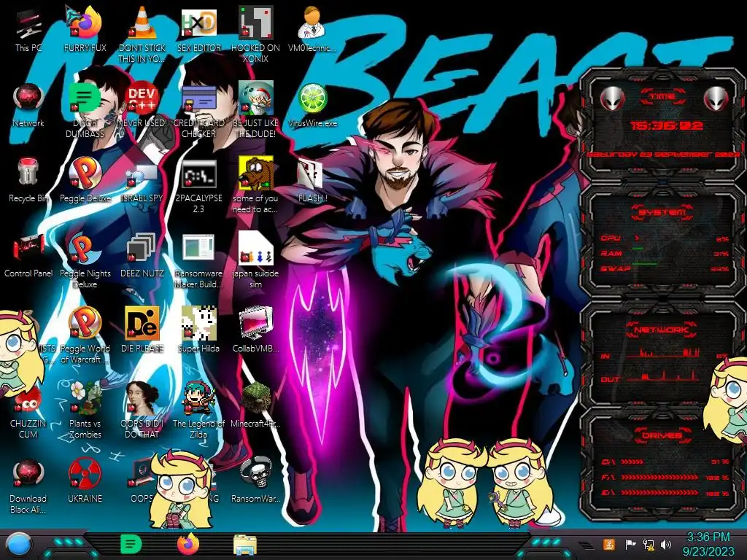Open the CHUZZIN red fuzzy icon
Viewport: 747px width, 560px height.
pyautogui.click(x=28, y=414)
